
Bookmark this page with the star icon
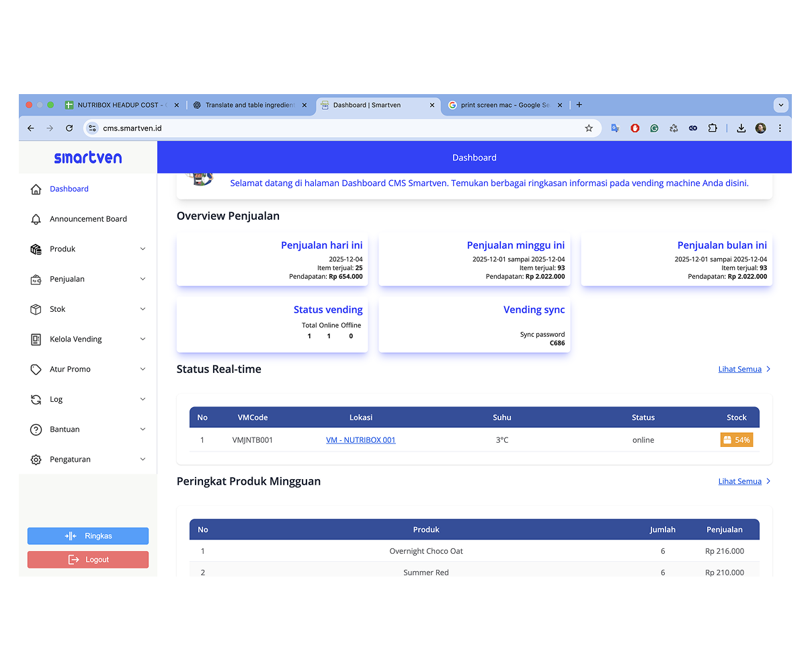589,128
